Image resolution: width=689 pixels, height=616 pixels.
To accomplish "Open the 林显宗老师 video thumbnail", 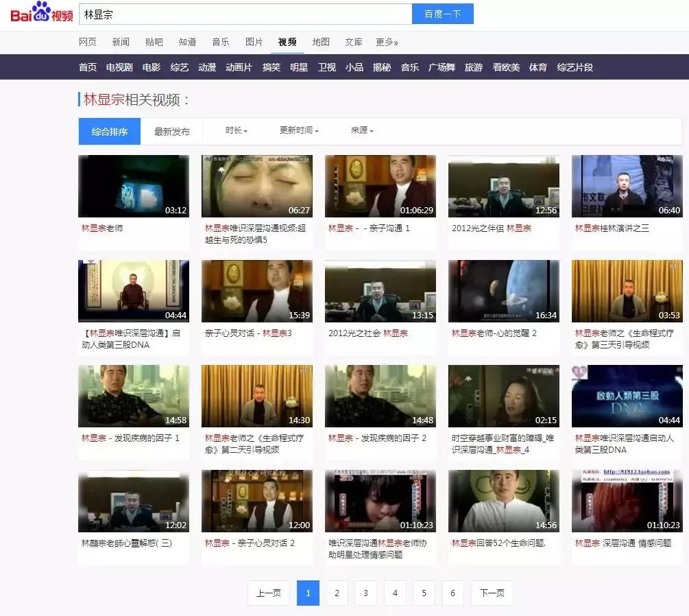I will click(133, 185).
